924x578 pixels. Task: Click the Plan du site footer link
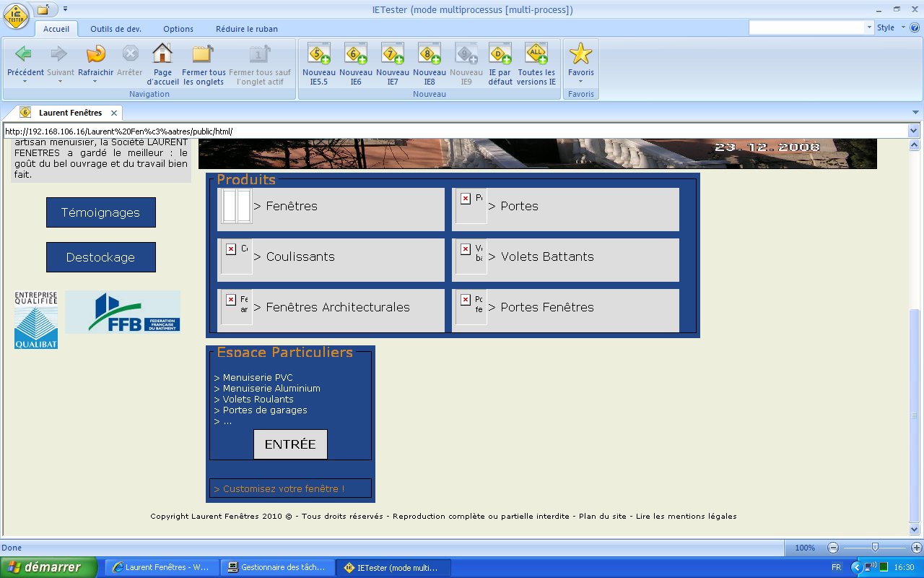pos(603,517)
